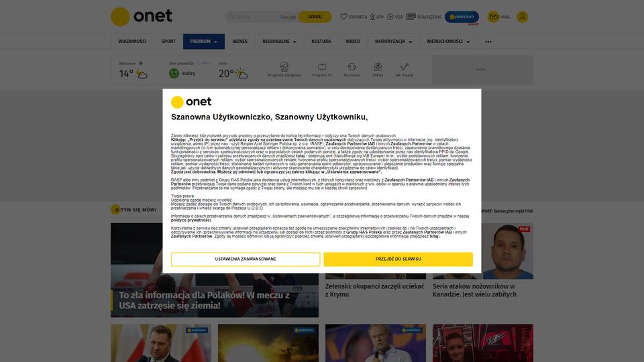The height and width of the screenshot is (362, 644).
Task: Open the Ogłoszenia classifieds icon
Action: tap(411, 17)
